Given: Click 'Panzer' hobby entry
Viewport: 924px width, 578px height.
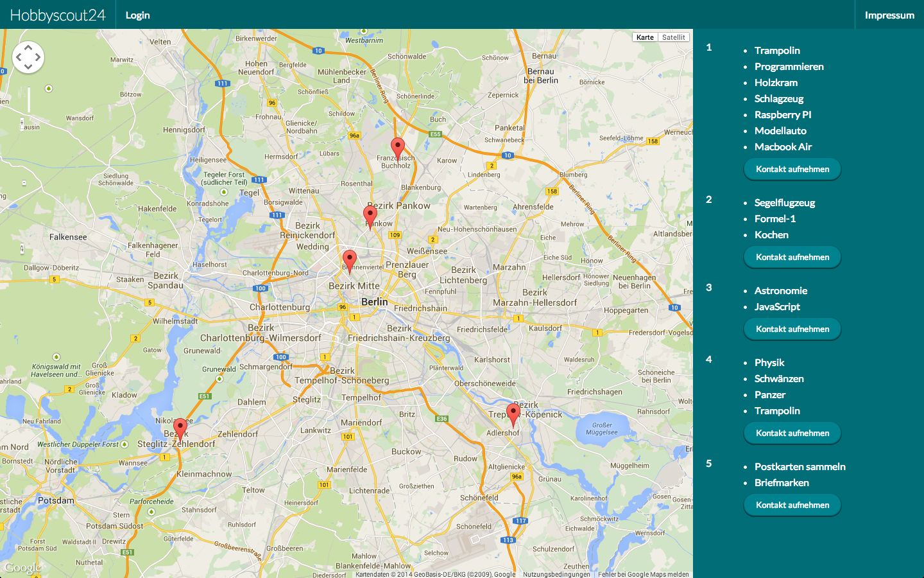Looking at the screenshot, I should [770, 394].
